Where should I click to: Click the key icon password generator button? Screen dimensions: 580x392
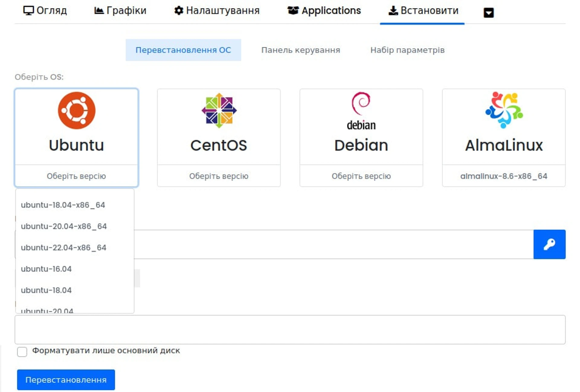[549, 244]
